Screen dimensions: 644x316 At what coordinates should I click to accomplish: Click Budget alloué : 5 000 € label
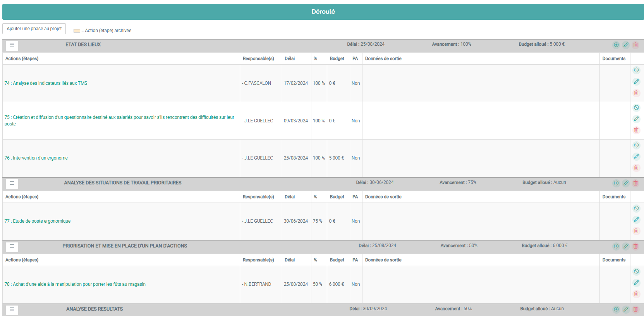[541, 44]
